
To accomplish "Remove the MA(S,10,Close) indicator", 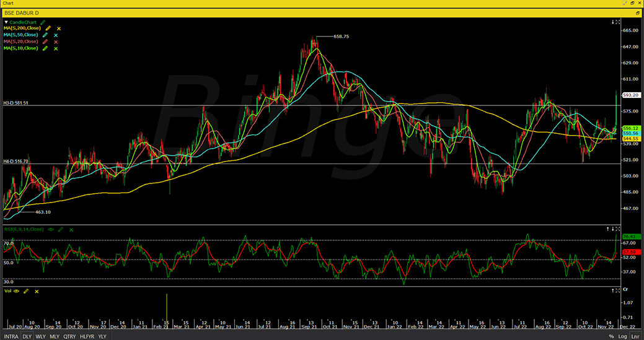I will (x=56, y=48).
